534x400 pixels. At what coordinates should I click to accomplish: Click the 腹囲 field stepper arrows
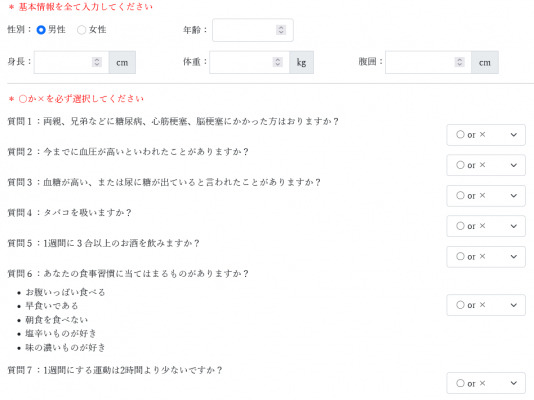point(459,62)
